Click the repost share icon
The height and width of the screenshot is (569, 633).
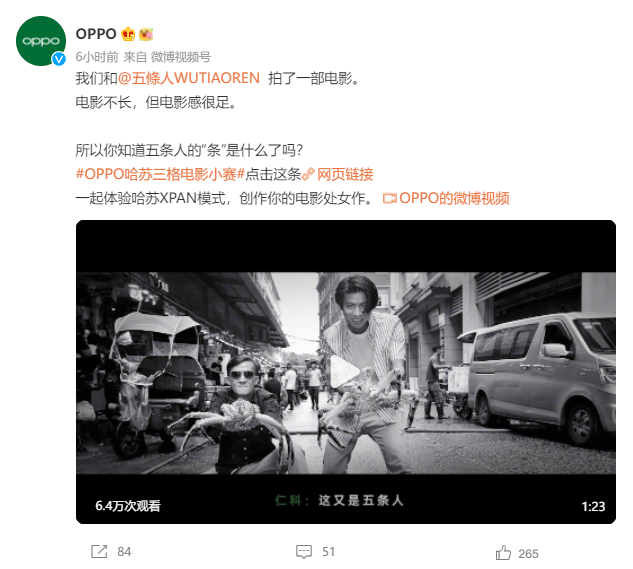[99, 551]
